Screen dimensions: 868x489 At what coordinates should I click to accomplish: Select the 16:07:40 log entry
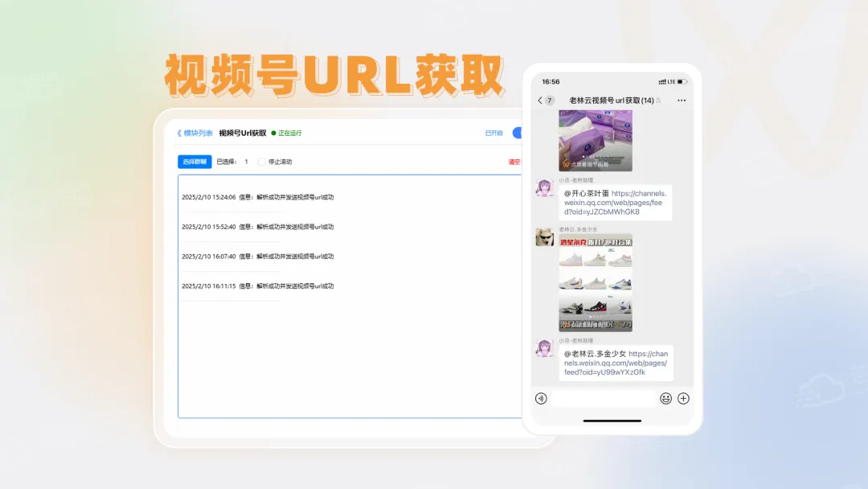(258, 257)
